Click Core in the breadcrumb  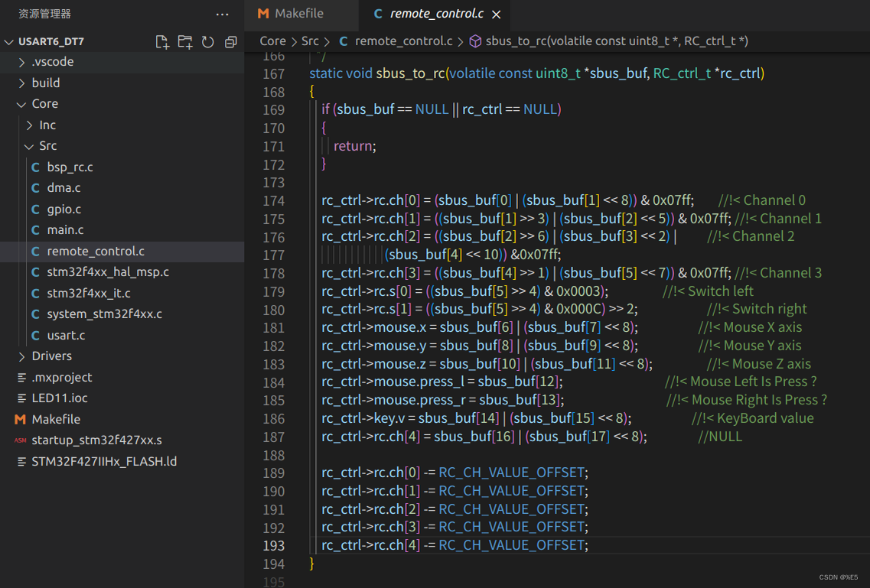pos(272,41)
